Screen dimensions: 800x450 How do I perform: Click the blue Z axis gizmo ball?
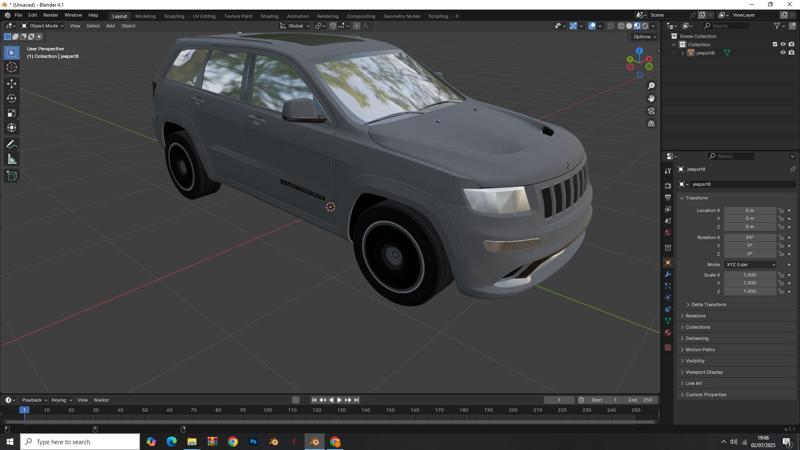point(639,51)
